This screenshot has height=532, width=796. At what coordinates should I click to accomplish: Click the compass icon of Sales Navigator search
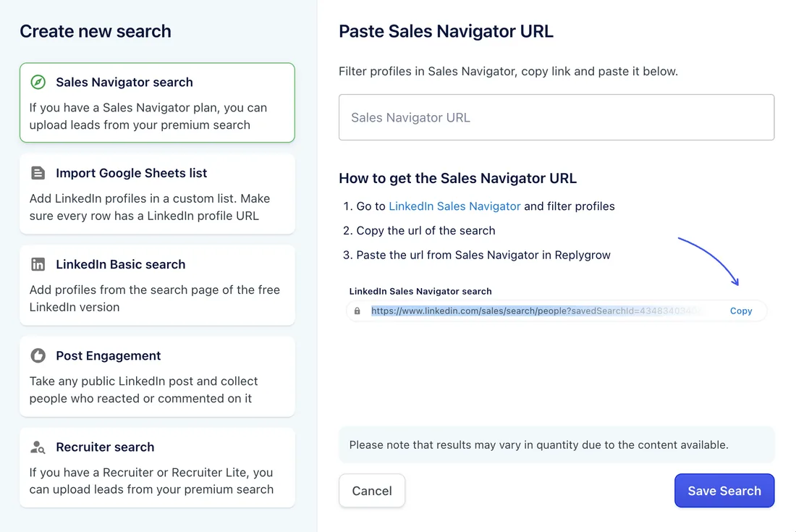(x=38, y=82)
